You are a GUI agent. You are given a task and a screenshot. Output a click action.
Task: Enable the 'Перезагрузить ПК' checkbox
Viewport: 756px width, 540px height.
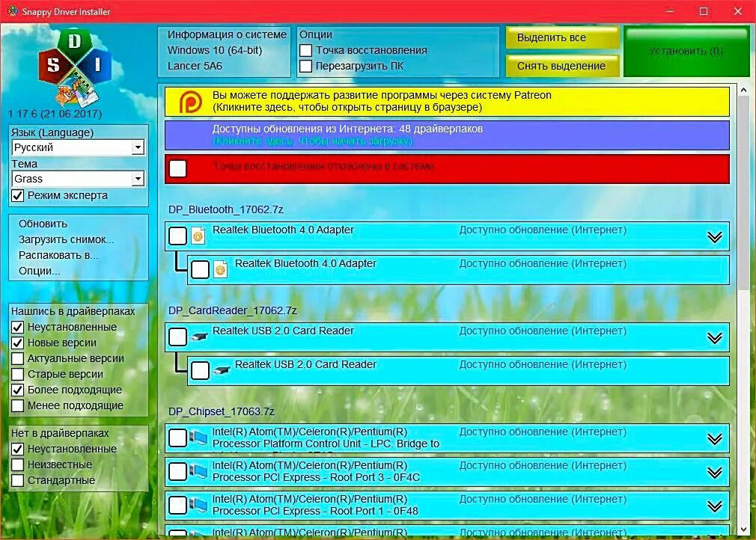tap(305, 66)
